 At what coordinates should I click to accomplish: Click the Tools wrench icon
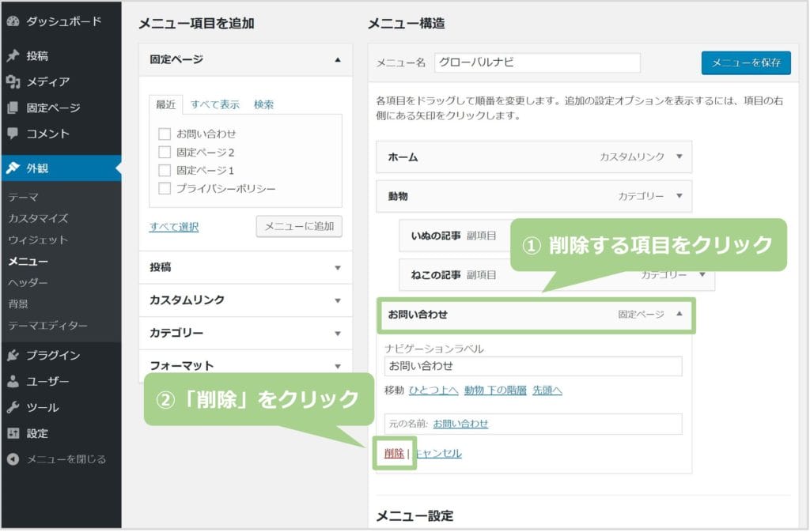pos(13,408)
